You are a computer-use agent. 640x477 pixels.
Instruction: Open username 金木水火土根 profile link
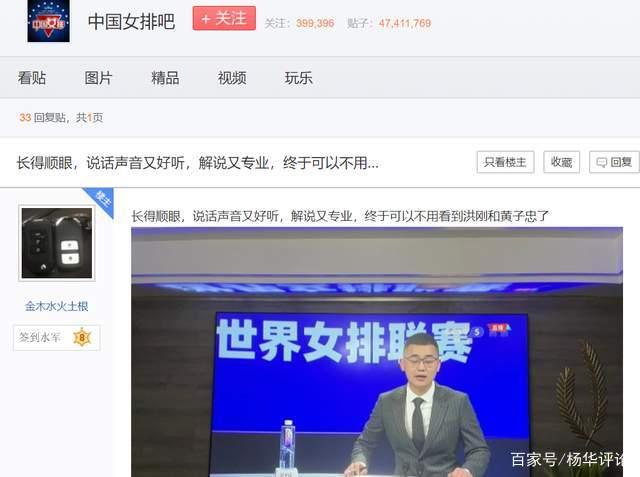57,306
